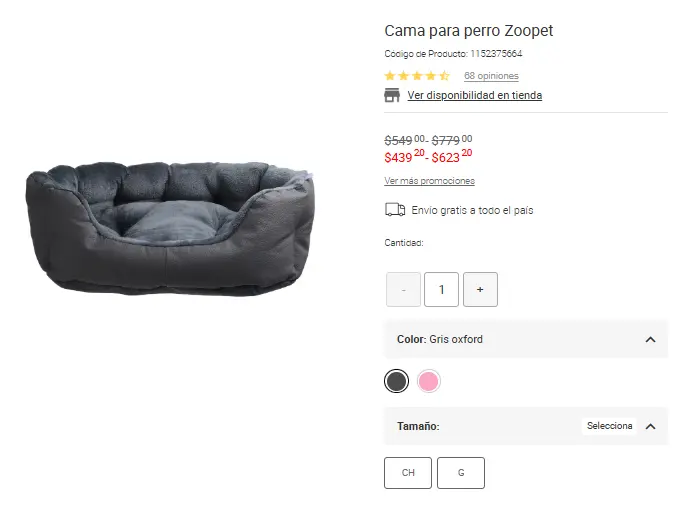Click the Selecciona size label

click(x=609, y=426)
